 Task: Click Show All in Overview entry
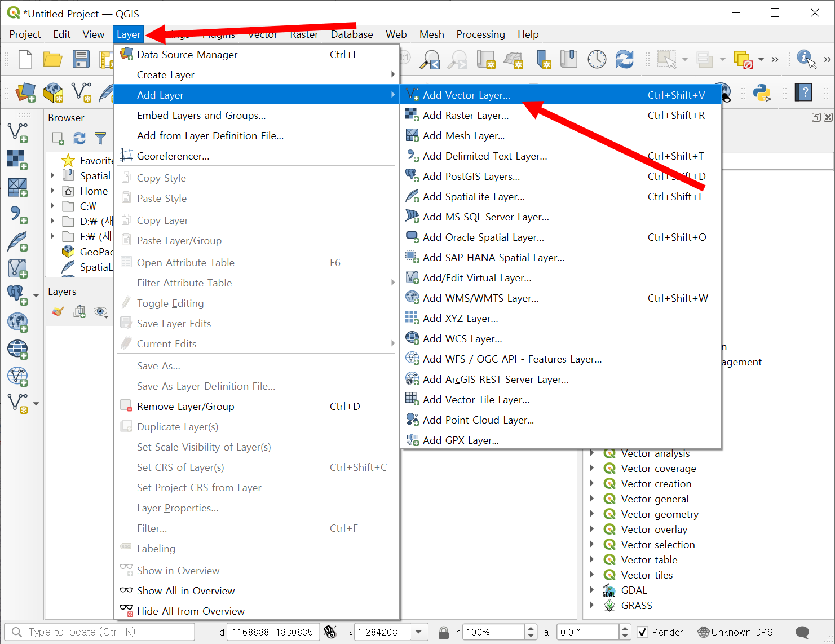(x=257, y=590)
